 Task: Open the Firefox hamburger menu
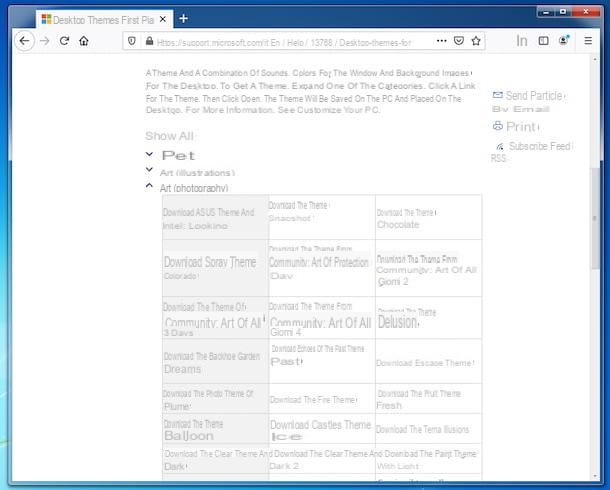[588, 41]
